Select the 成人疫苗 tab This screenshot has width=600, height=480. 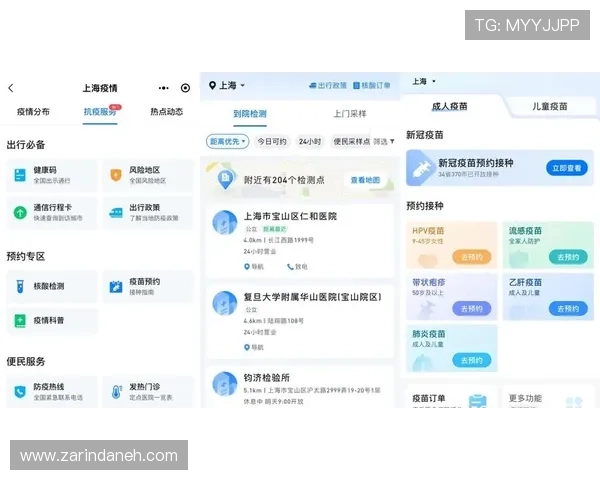[449, 106]
